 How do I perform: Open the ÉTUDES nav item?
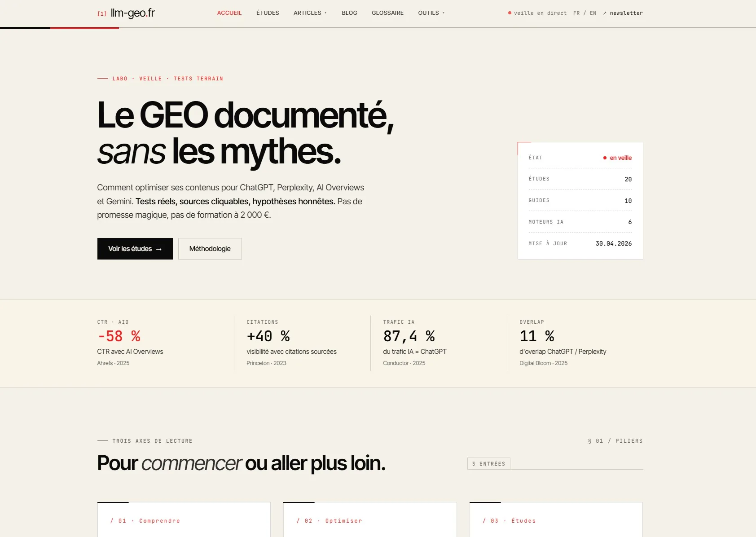268,13
